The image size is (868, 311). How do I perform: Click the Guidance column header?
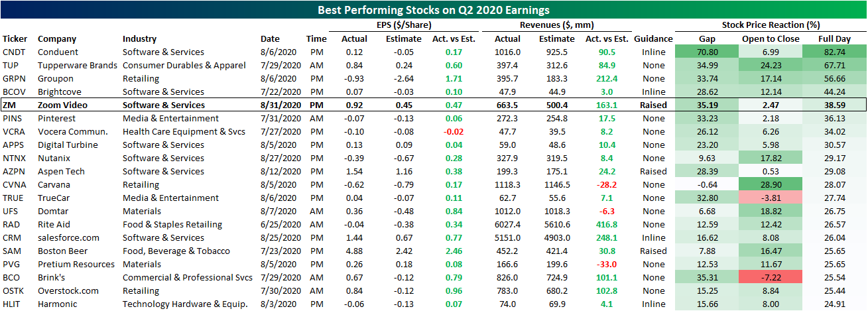tap(652, 39)
